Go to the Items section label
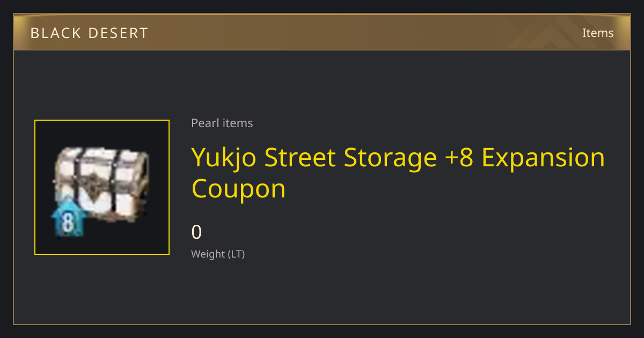Image resolution: width=644 pixels, height=338 pixels. coord(598,33)
